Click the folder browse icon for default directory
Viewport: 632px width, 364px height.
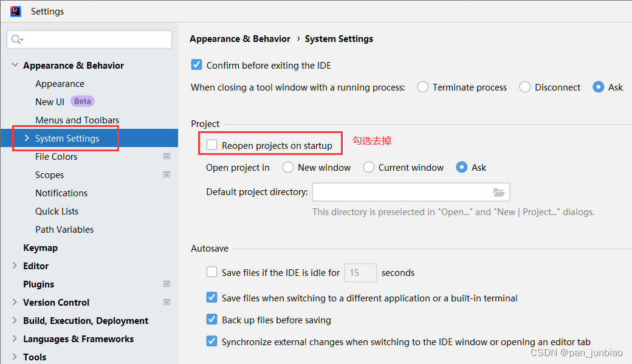tap(499, 192)
